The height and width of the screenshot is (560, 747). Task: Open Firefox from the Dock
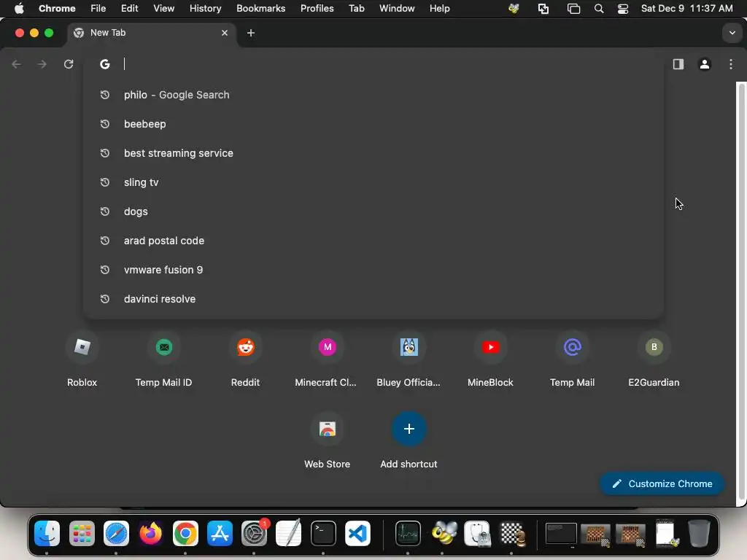pos(150,533)
